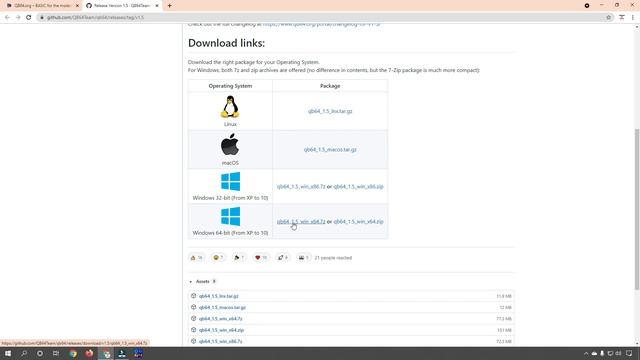Close the QB64.org browser tab
640x360 pixels.
click(77, 6)
